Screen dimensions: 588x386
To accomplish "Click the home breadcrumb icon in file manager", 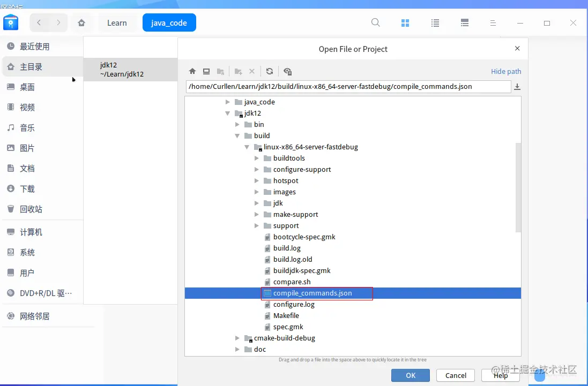I will [81, 23].
